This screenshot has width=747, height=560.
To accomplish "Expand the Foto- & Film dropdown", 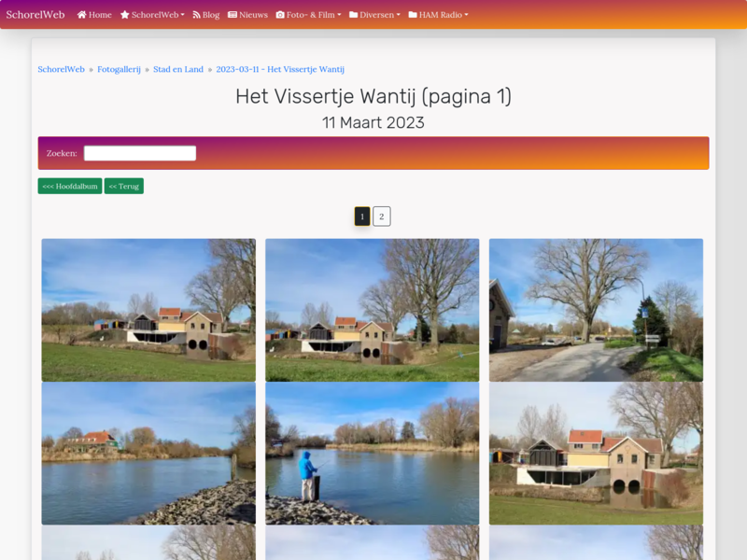I will coord(309,15).
